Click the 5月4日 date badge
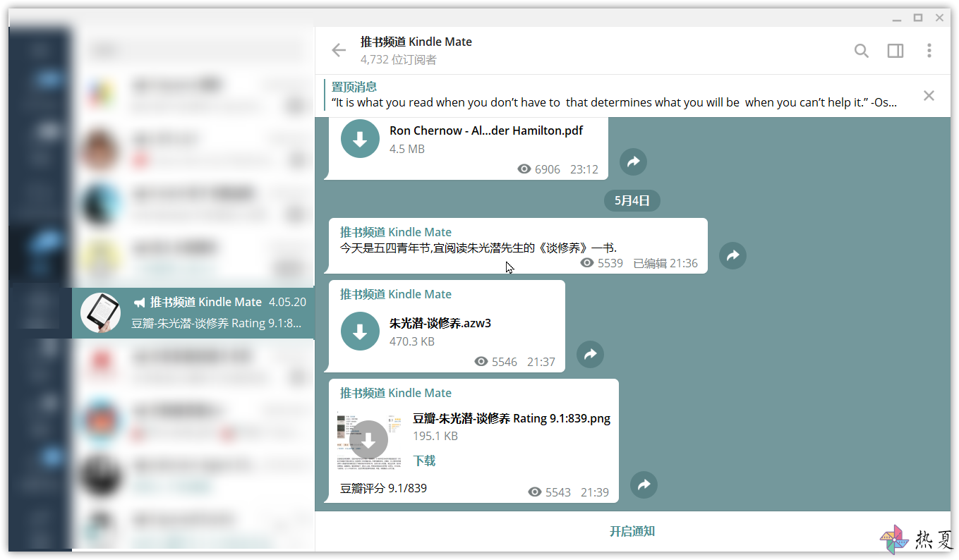 coord(632,200)
